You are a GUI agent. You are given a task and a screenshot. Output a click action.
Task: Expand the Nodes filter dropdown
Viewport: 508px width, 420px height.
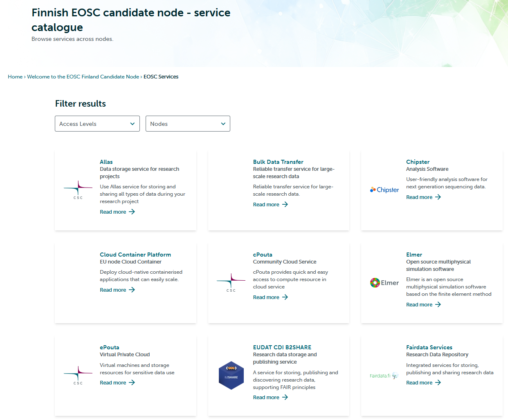coord(188,124)
